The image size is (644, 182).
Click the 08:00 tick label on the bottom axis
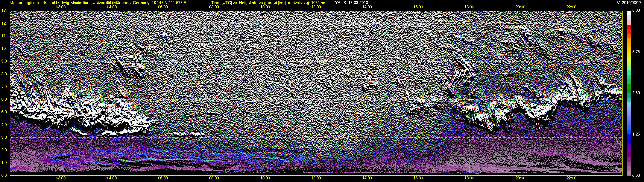[214, 178]
